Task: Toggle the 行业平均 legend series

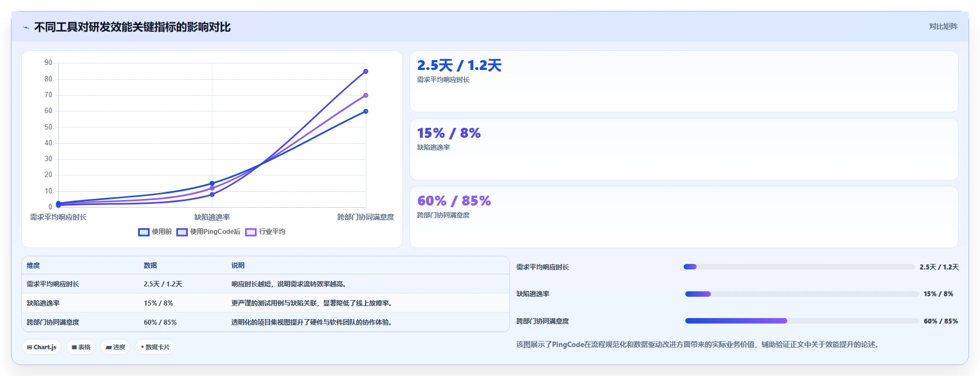Action: pyautogui.click(x=265, y=232)
